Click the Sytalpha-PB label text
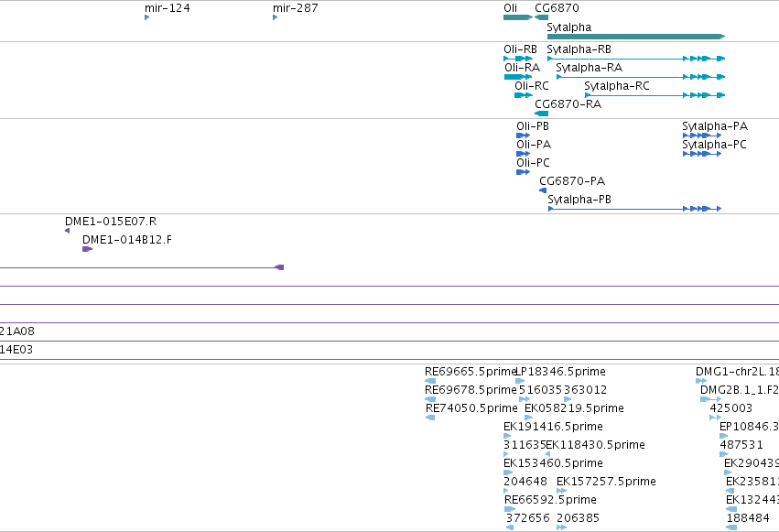779x532 pixels. click(579, 200)
